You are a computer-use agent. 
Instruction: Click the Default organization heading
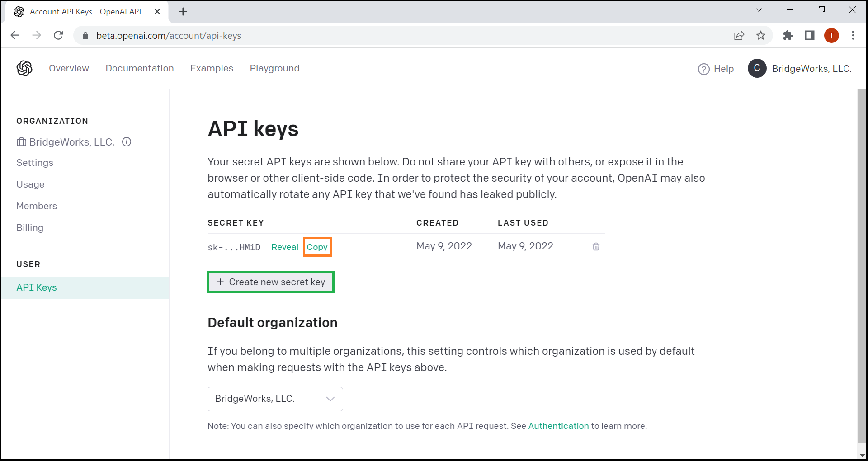(273, 323)
